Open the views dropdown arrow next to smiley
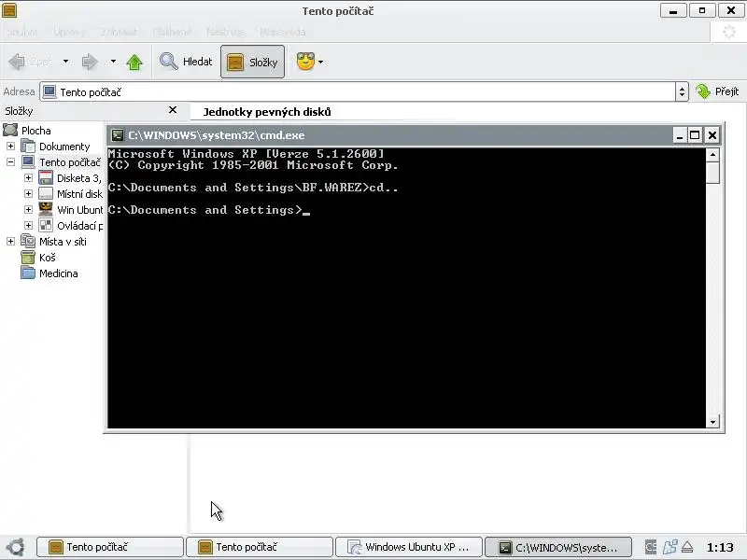Screen dimensions: 747x560 tap(320, 62)
